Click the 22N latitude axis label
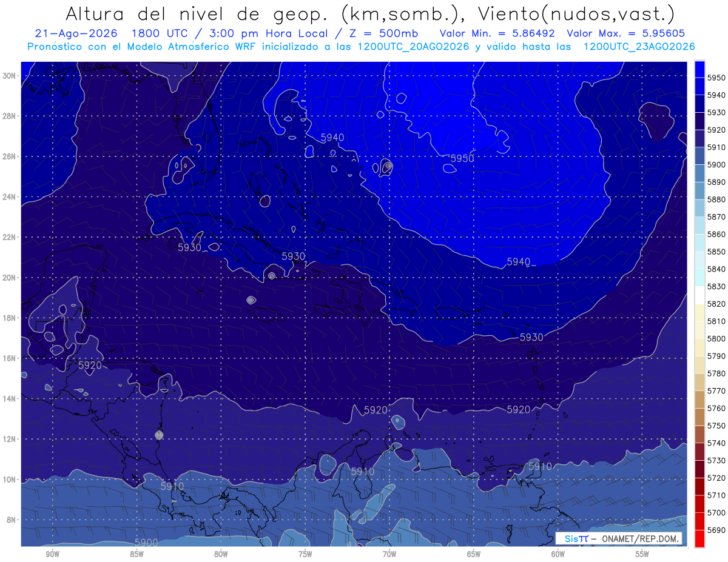The width and height of the screenshot is (728, 562). point(10,237)
